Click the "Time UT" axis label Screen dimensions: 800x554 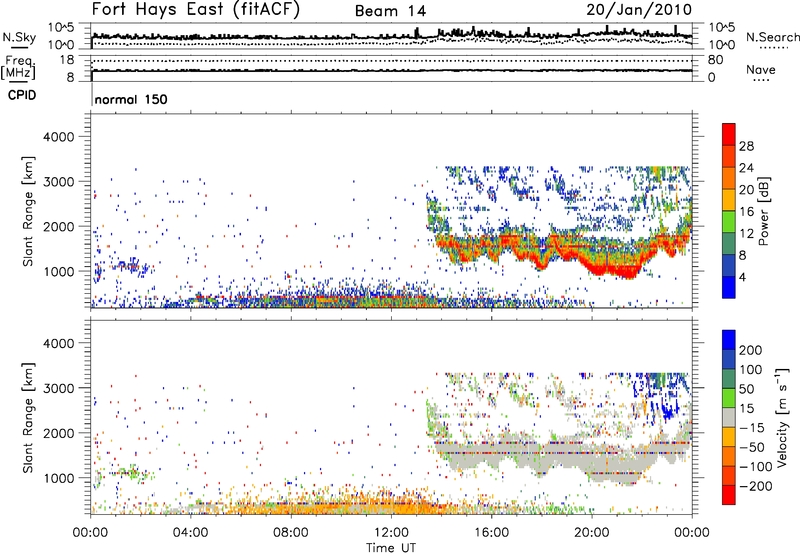tap(391, 548)
